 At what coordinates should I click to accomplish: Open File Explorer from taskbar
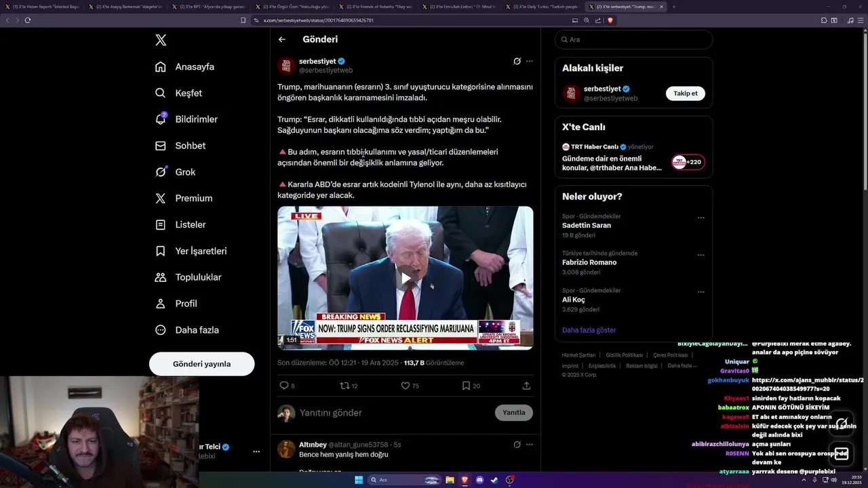pos(450,480)
